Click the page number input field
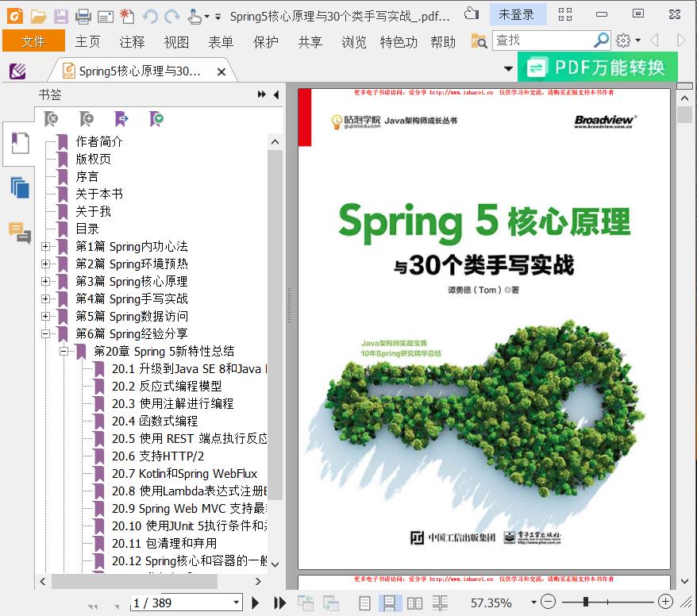The width and height of the screenshot is (697, 616). coord(181,603)
